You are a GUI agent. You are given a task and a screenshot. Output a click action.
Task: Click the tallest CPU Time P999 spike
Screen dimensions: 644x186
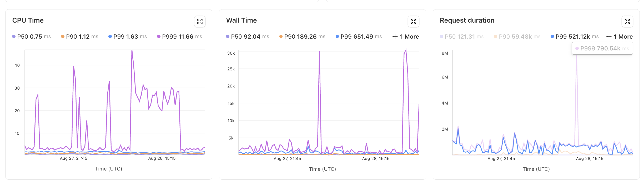[x=132, y=51]
